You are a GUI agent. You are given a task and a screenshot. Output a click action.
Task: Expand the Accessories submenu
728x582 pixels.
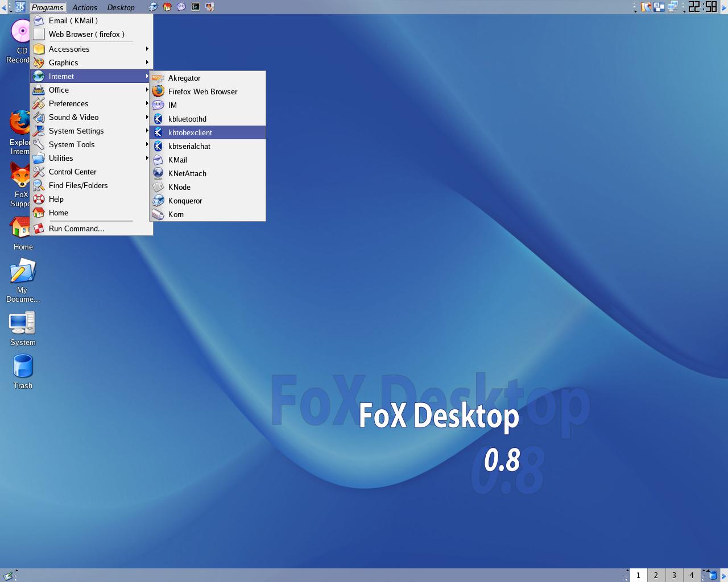[x=92, y=49]
